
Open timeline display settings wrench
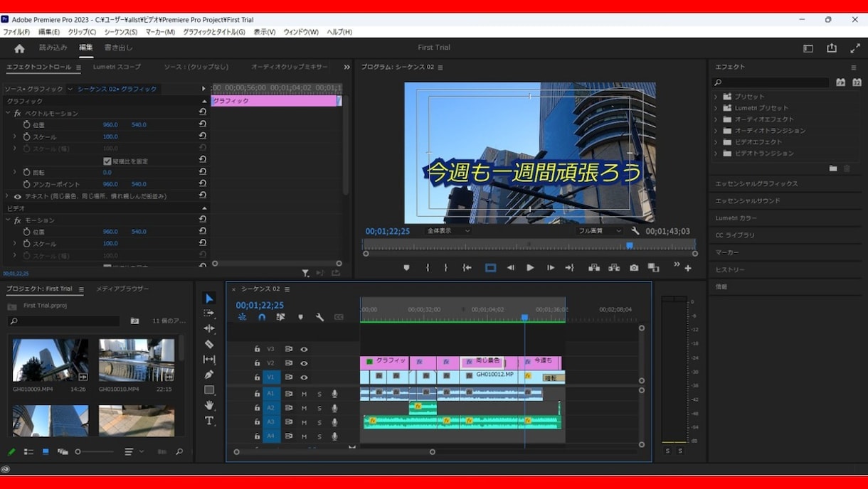(x=319, y=317)
